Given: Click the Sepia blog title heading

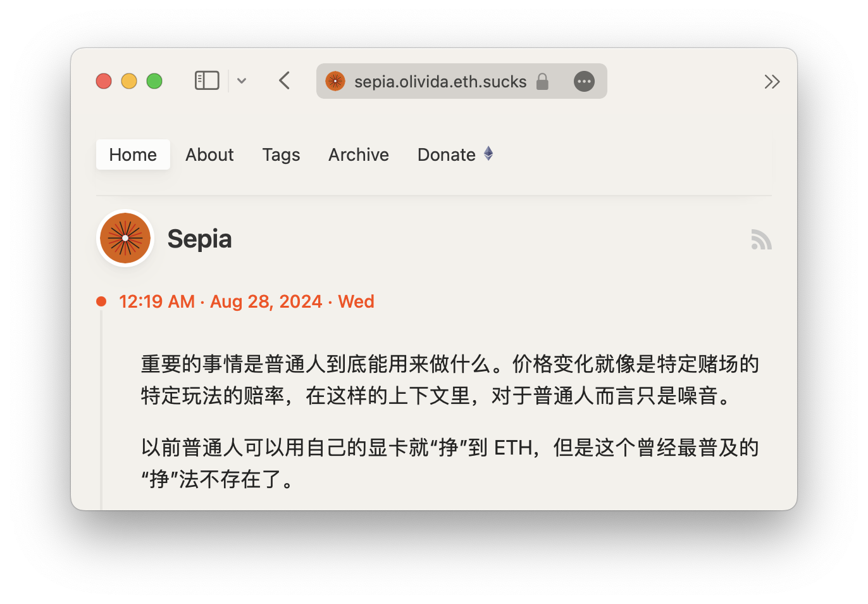Looking at the screenshot, I should (x=199, y=239).
